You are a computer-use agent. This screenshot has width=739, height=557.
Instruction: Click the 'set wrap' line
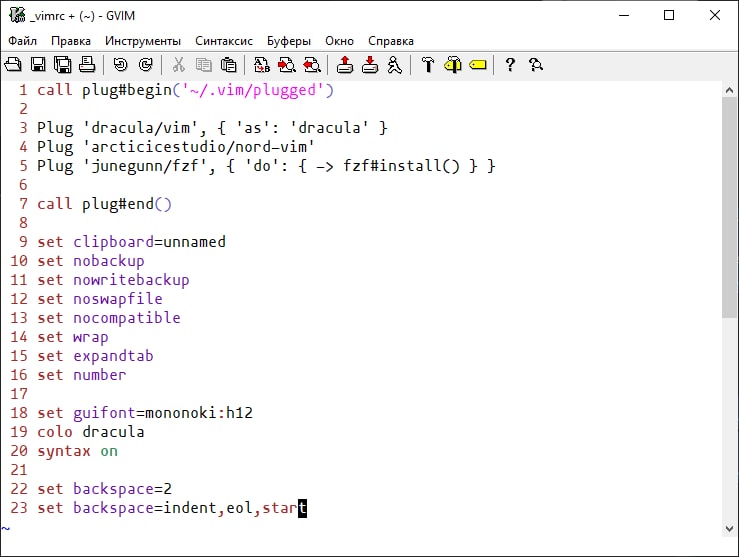pos(73,337)
